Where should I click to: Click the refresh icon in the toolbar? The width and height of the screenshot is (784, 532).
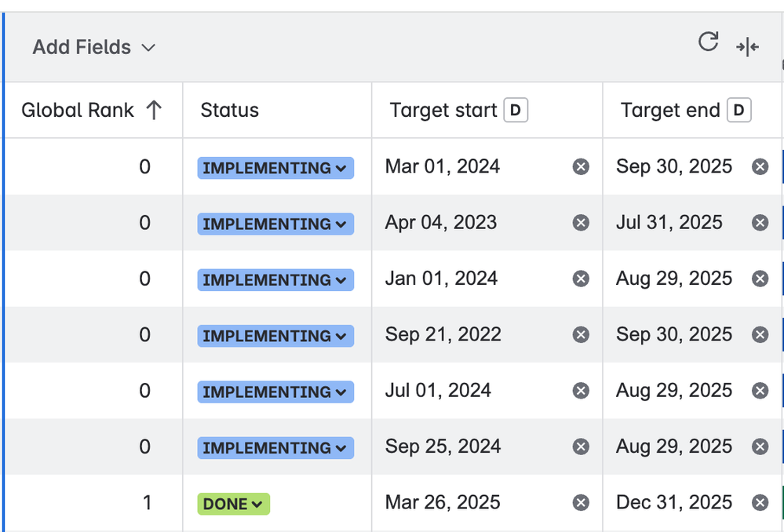coord(708,42)
